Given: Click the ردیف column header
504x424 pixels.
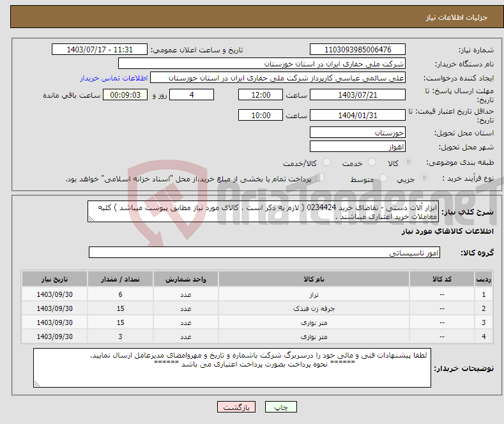Looking at the screenshot, I should (484, 279).
